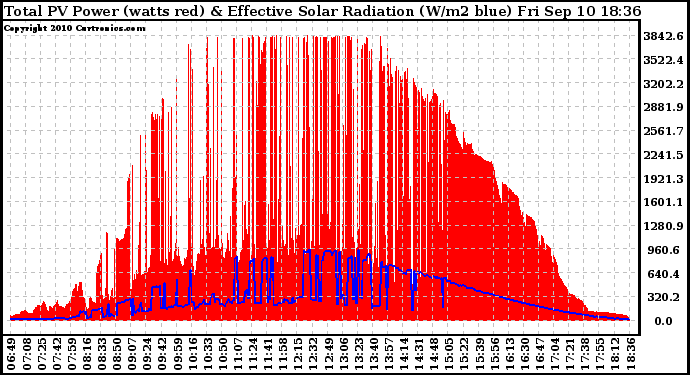The image size is (690, 375).
Task: Click the y-axis value 2881.9
Action: (663, 107)
